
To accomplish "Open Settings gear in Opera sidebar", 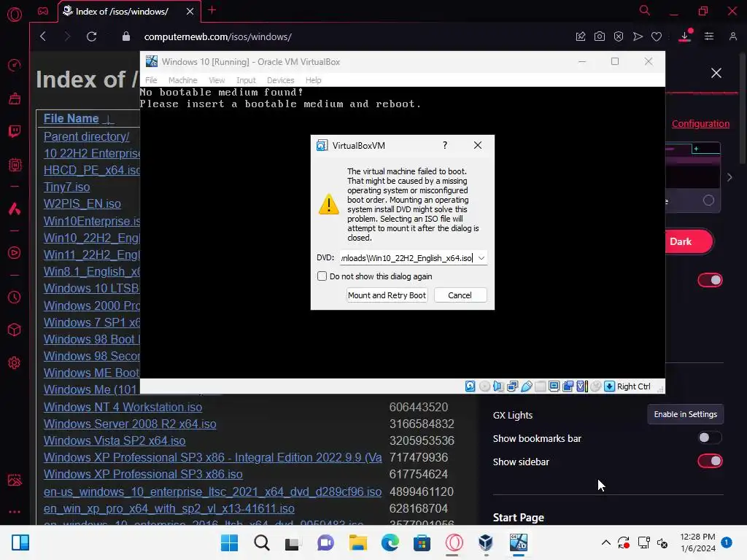I will pos(15,363).
